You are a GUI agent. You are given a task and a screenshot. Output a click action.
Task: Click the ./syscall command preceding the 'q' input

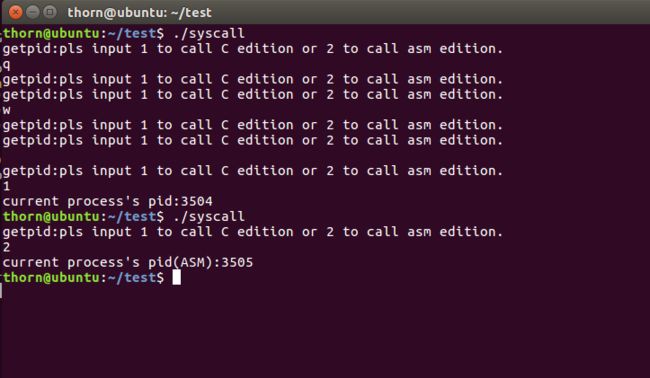(x=209, y=34)
